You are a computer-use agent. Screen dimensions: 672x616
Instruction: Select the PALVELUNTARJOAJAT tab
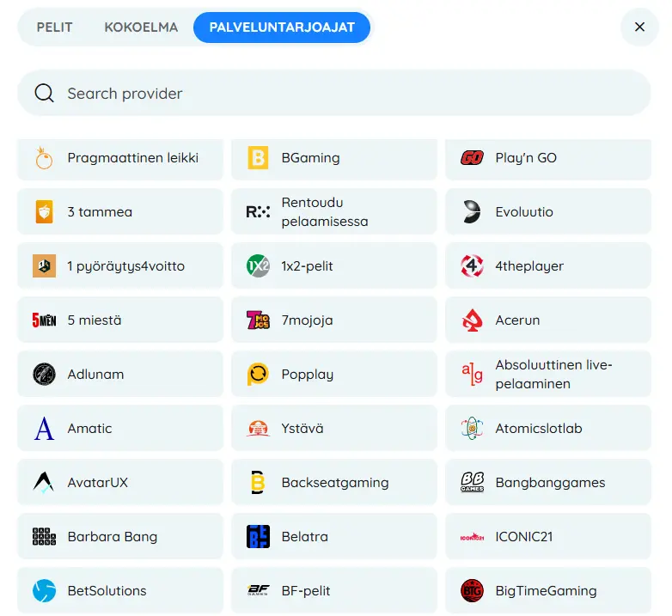(x=282, y=27)
